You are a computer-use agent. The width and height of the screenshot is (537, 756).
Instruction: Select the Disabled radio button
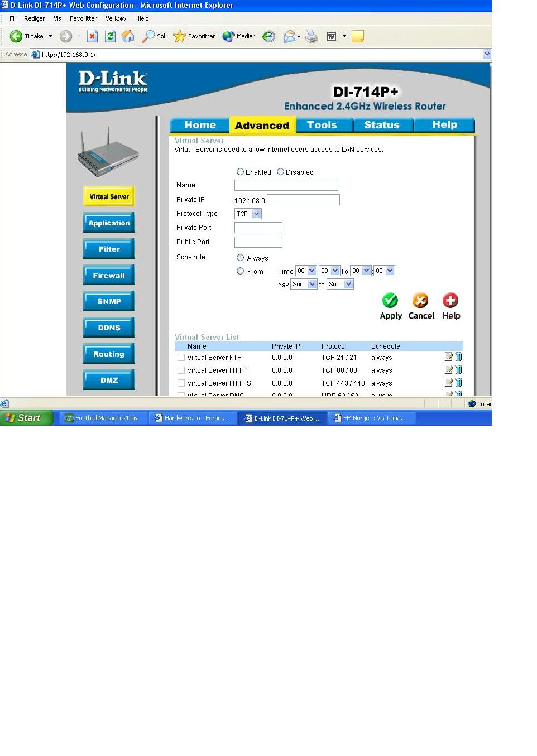click(x=280, y=172)
